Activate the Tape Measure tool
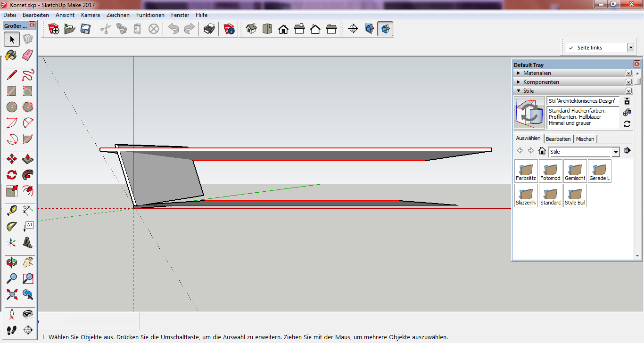644x343 pixels. click(12, 210)
